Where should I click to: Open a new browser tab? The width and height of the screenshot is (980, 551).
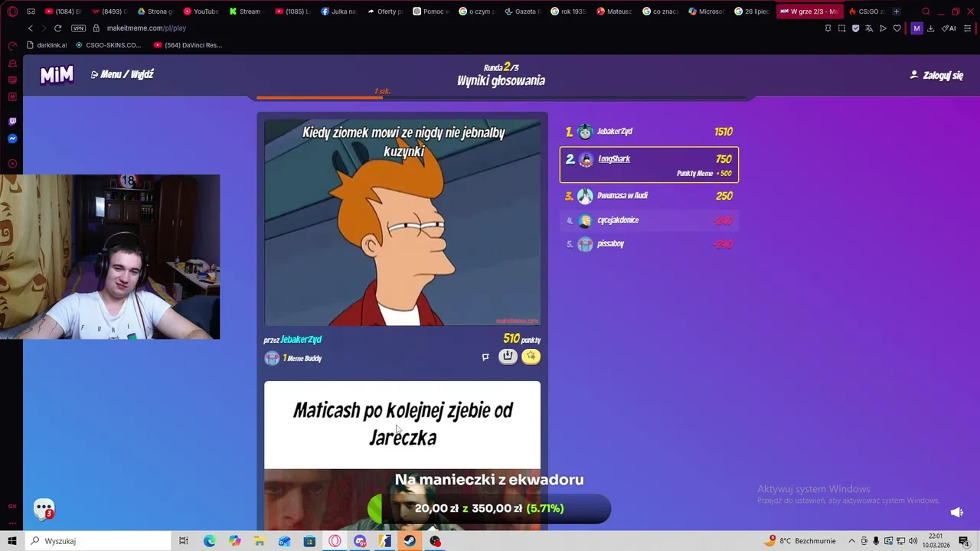pos(897,11)
